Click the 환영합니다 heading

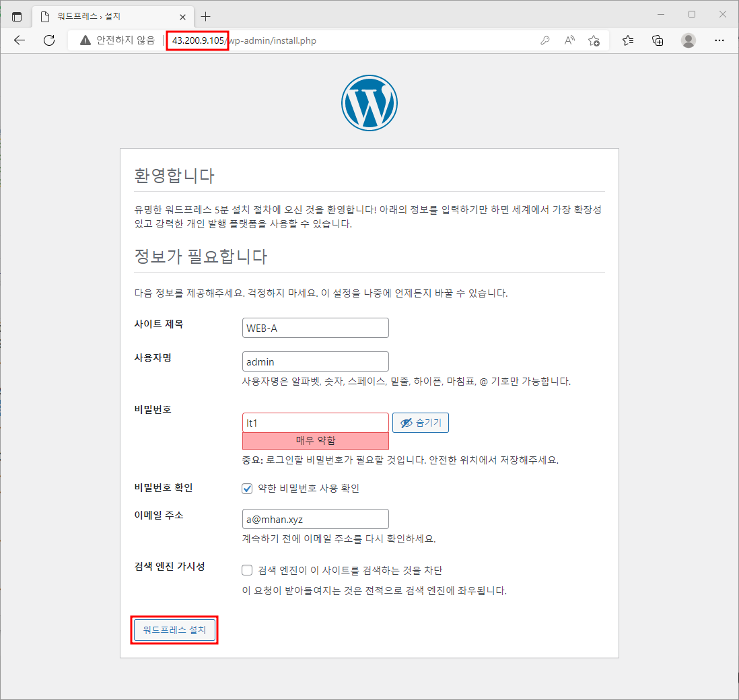[x=174, y=176]
